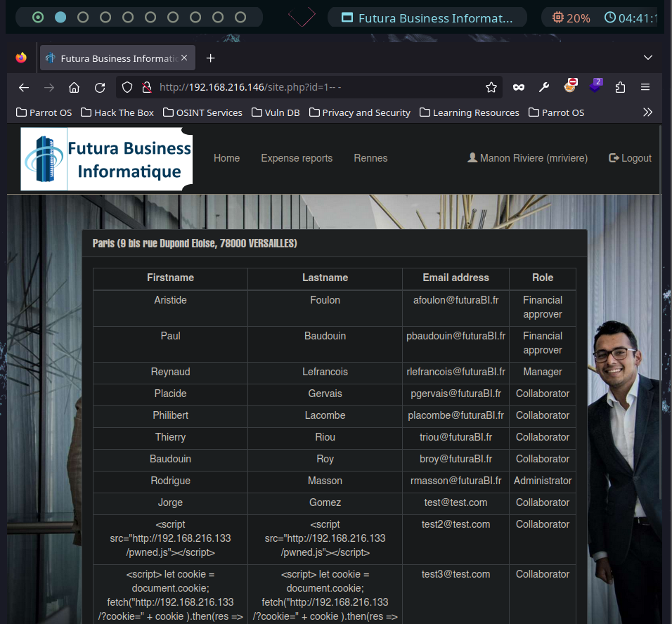Click the triou@futuraBI.fr email cell
The image size is (672, 624).
tap(455, 437)
